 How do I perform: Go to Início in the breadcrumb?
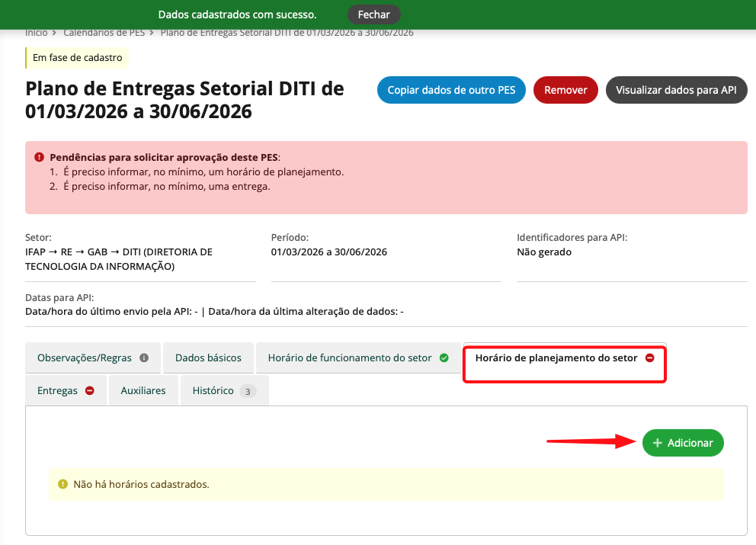point(36,33)
